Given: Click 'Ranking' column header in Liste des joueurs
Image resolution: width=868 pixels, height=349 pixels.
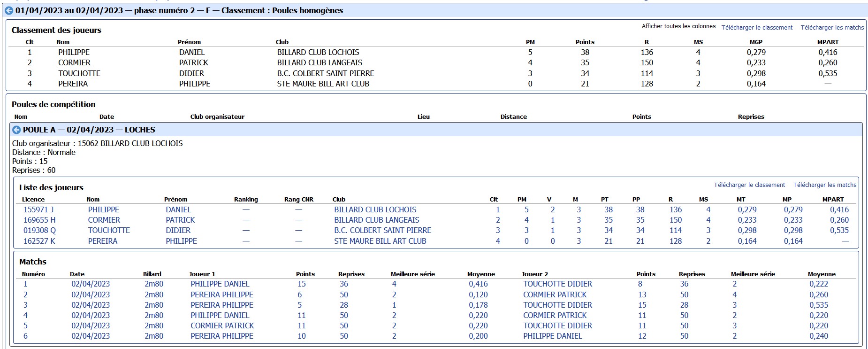Looking at the screenshot, I should coord(246,199).
